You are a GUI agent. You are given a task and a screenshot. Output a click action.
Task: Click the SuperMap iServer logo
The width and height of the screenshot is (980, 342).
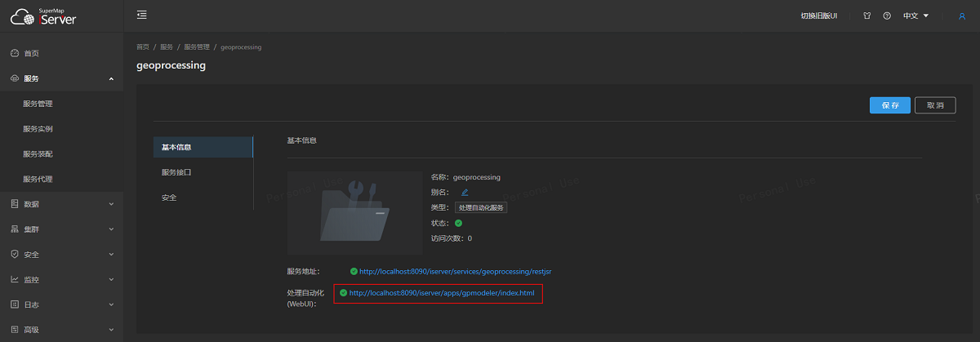click(44, 16)
